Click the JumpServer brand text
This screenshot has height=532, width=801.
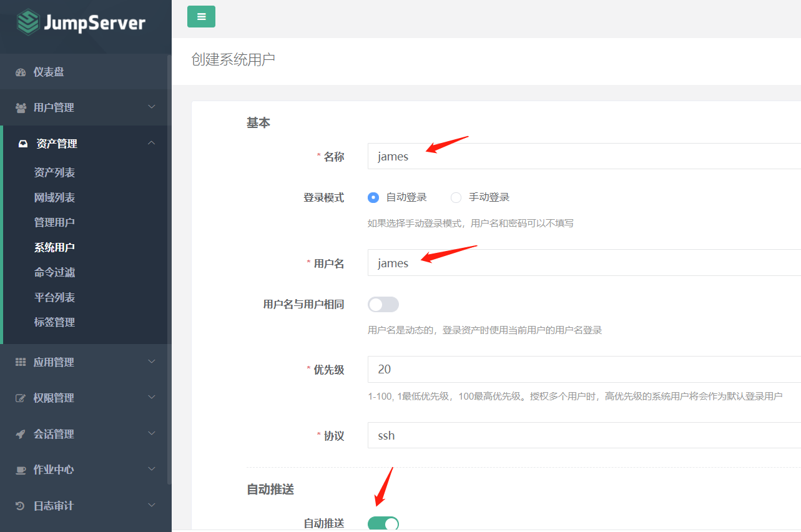pyautogui.click(x=94, y=24)
